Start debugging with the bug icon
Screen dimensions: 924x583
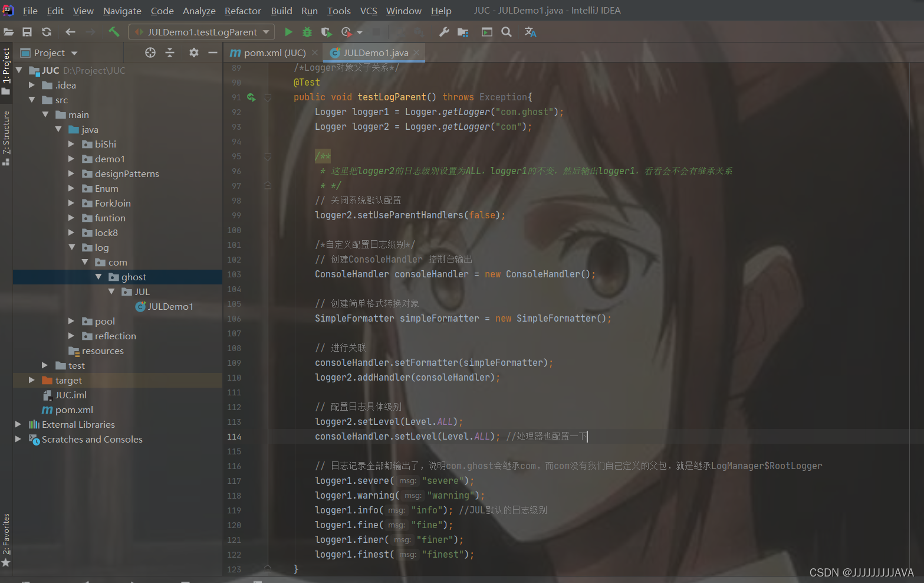click(x=307, y=32)
